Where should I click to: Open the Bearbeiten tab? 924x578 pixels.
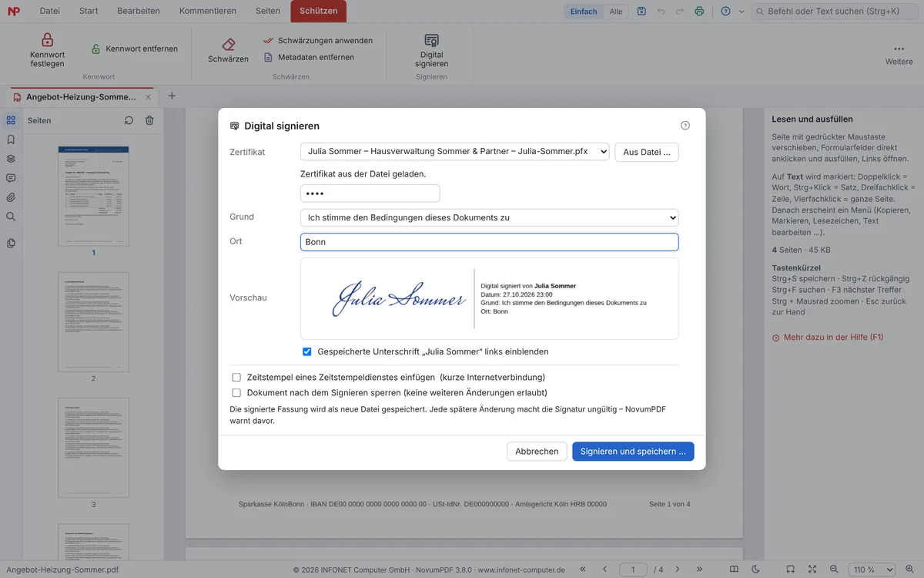(139, 11)
